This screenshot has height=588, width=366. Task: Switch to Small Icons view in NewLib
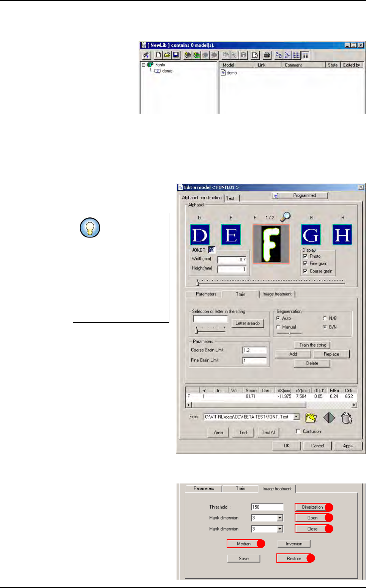[x=287, y=55]
